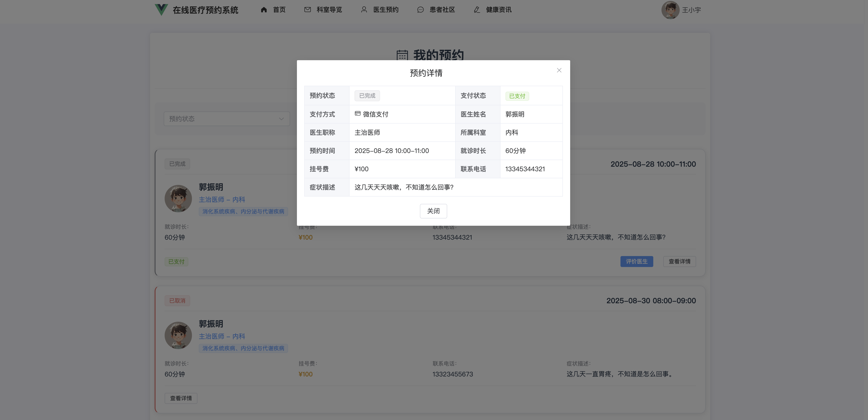Image resolution: width=868 pixels, height=420 pixels.
Task: Click the home icon beside 首页
Action: click(x=264, y=10)
